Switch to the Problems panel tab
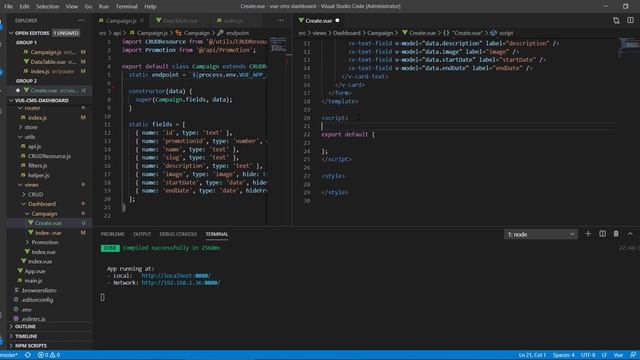This screenshot has height=360, width=640. click(x=113, y=234)
